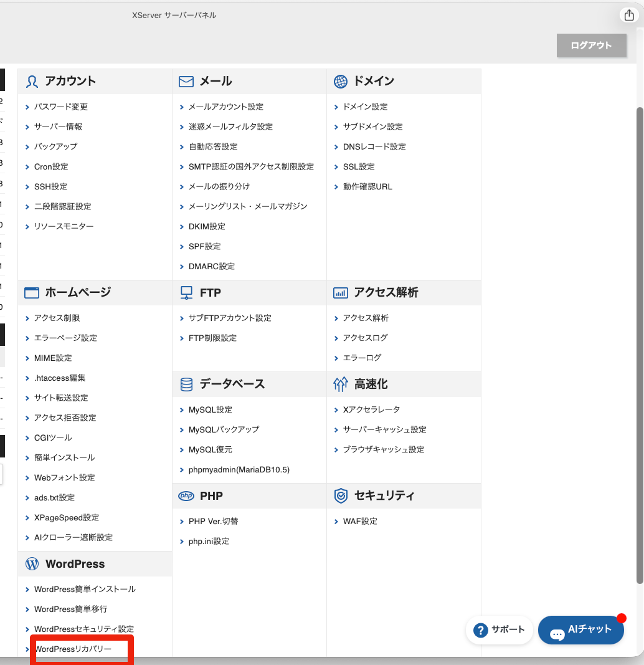Image resolution: width=644 pixels, height=665 pixels.
Task: Click the アクセス解析 section chart icon
Action: click(x=341, y=293)
